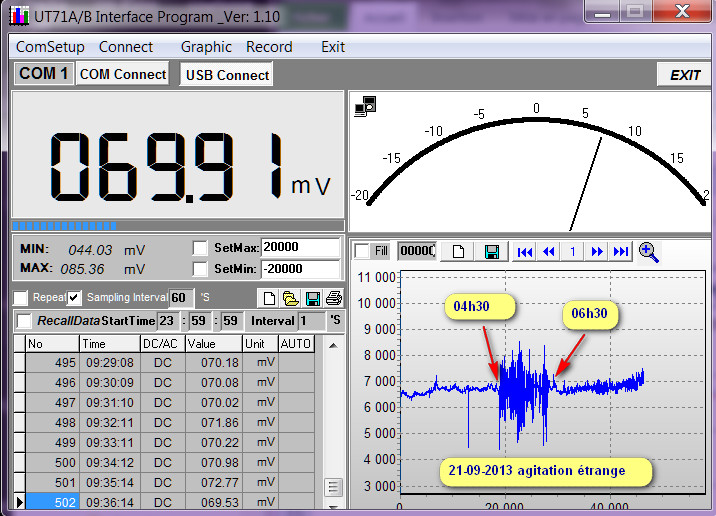The height and width of the screenshot is (516, 716).
Task: Open the Graphic menu
Action: click(206, 47)
